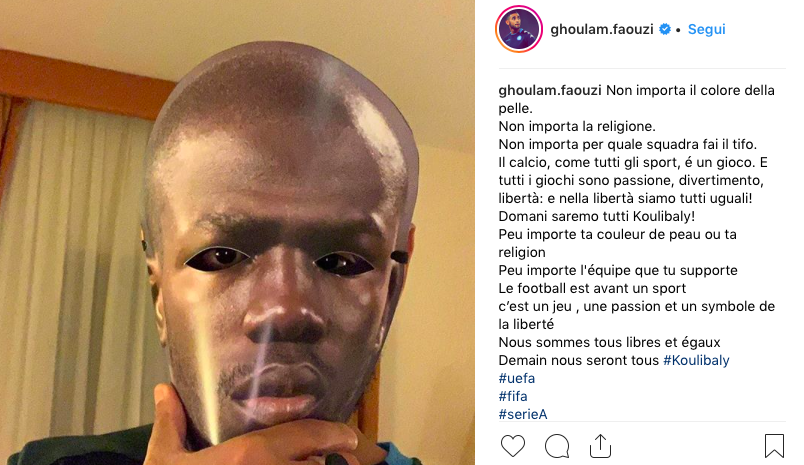The image size is (804, 465).
Task: Open ghoulam.faouzi username in the caption
Action: [550, 90]
